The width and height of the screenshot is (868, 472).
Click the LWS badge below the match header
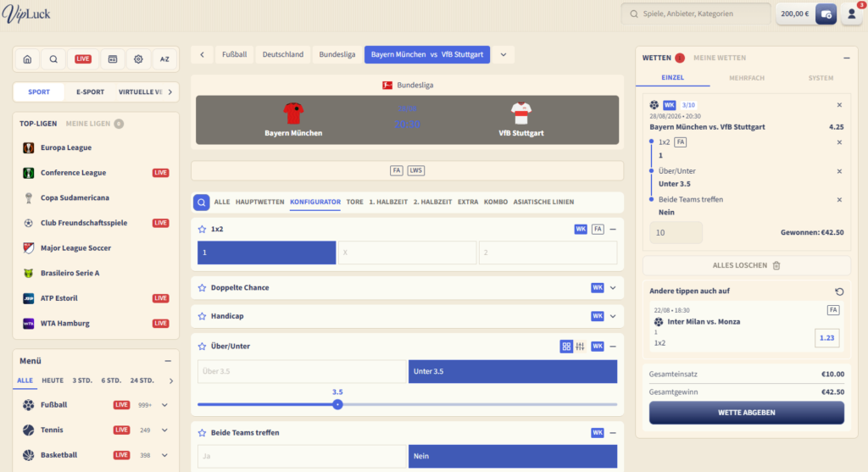(415, 170)
